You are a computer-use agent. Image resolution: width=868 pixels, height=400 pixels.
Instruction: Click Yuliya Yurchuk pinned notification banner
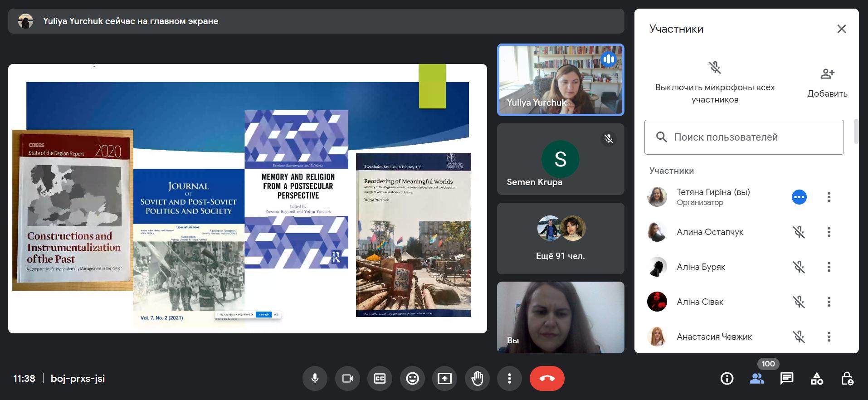(x=316, y=21)
